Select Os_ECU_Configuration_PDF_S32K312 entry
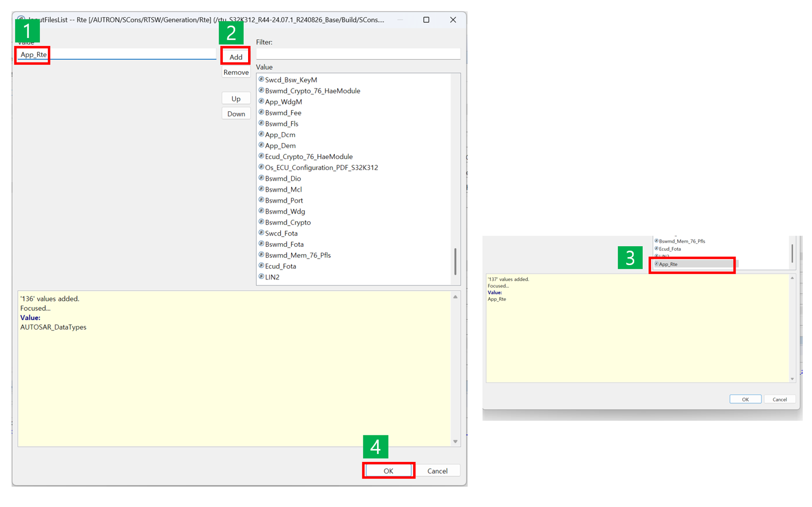Image resolution: width=812 pixels, height=507 pixels. pos(321,167)
